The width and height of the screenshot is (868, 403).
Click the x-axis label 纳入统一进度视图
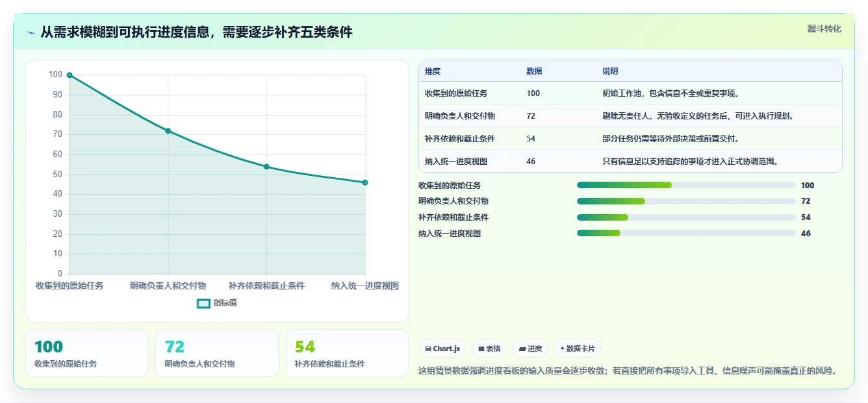point(365,286)
